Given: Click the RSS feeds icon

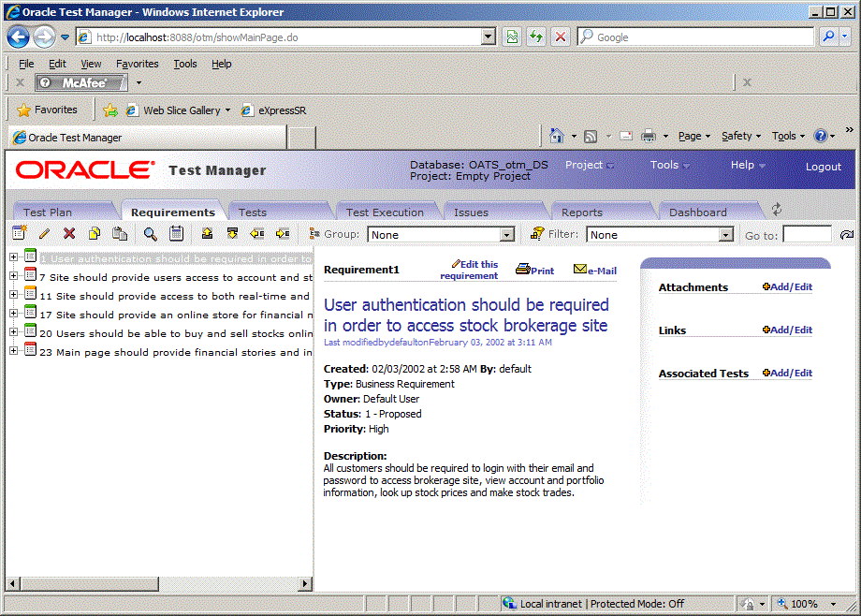Looking at the screenshot, I should (x=591, y=137).
